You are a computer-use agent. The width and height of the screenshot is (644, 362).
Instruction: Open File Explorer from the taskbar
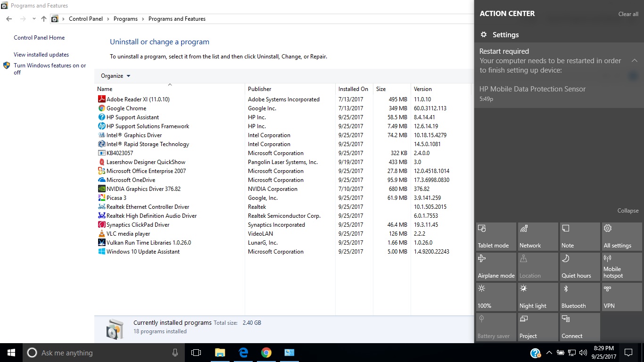220,353
